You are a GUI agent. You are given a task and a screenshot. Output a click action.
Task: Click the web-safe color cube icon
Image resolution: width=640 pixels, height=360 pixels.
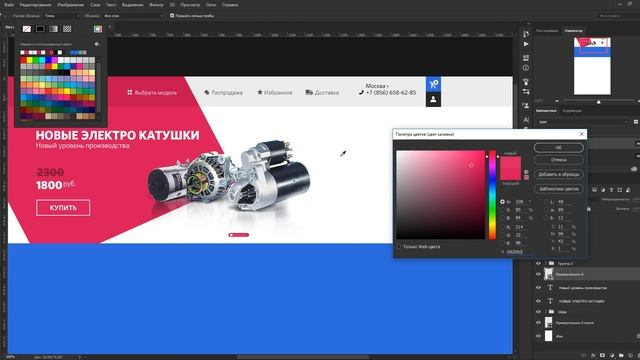(526, 172)
